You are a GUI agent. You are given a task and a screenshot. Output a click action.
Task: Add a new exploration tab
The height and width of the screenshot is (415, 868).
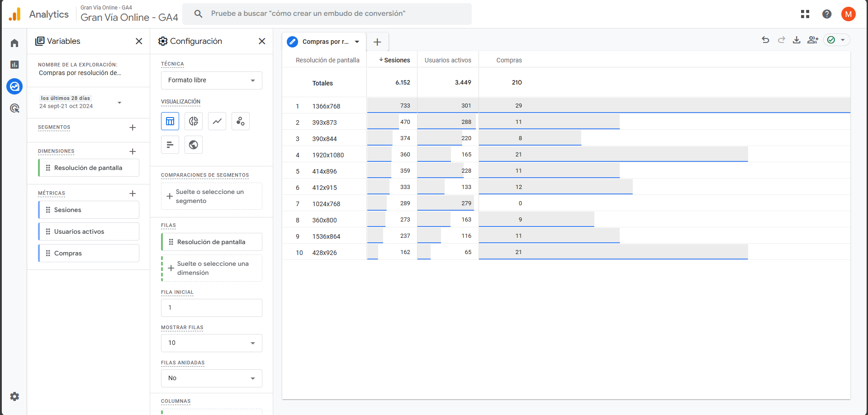click(377, 42)
